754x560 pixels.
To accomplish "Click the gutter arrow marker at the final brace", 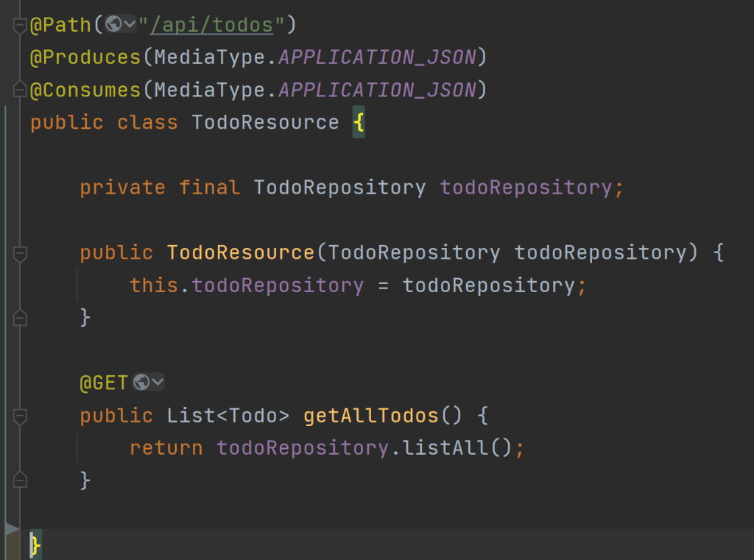I will (x=12, y=528).
